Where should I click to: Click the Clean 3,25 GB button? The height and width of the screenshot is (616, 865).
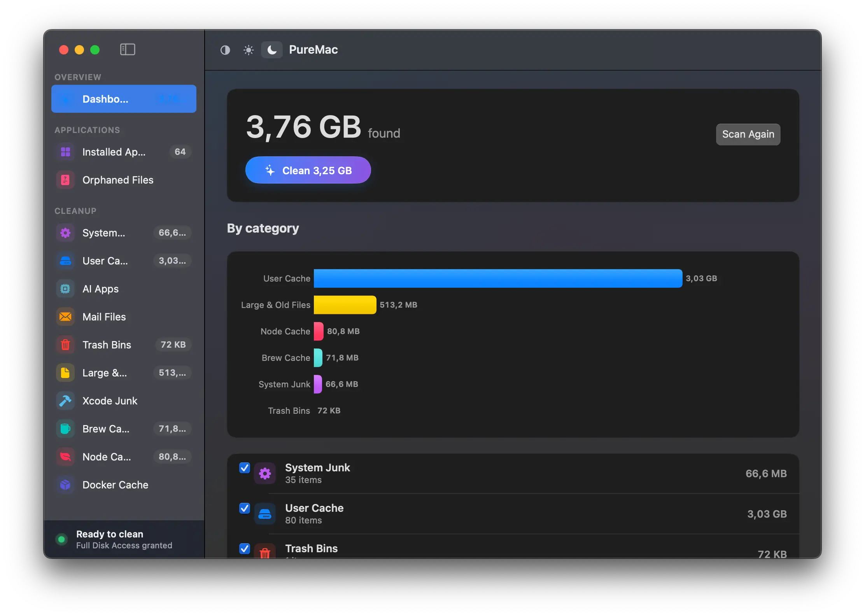coord(308,170)
